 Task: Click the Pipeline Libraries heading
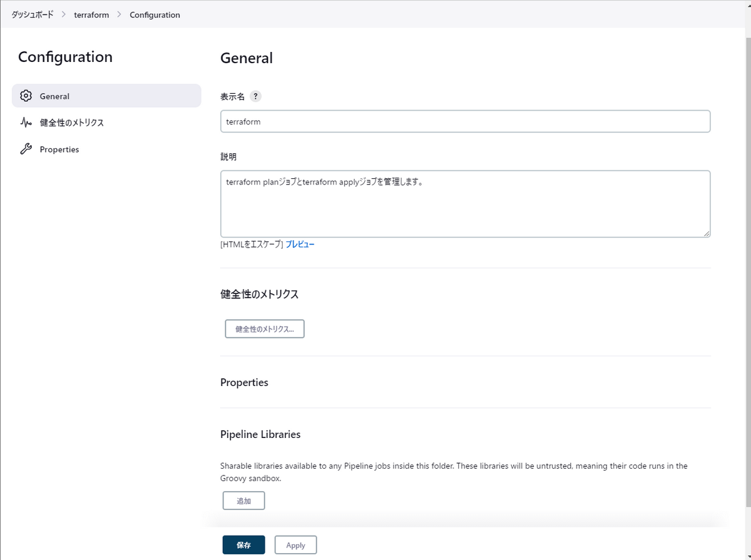[x=260, y=434]
